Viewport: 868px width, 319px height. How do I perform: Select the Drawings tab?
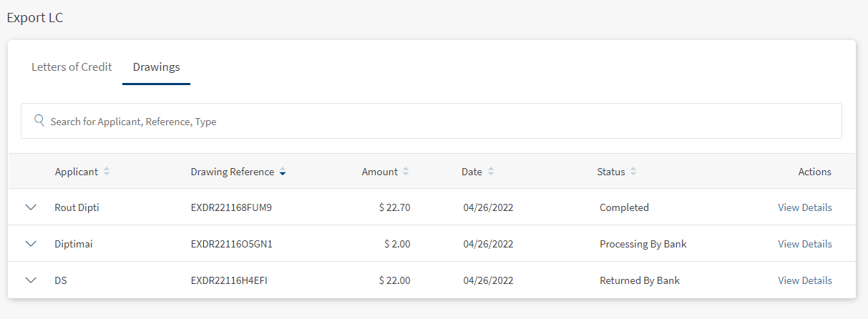click(x=156, y=67)
